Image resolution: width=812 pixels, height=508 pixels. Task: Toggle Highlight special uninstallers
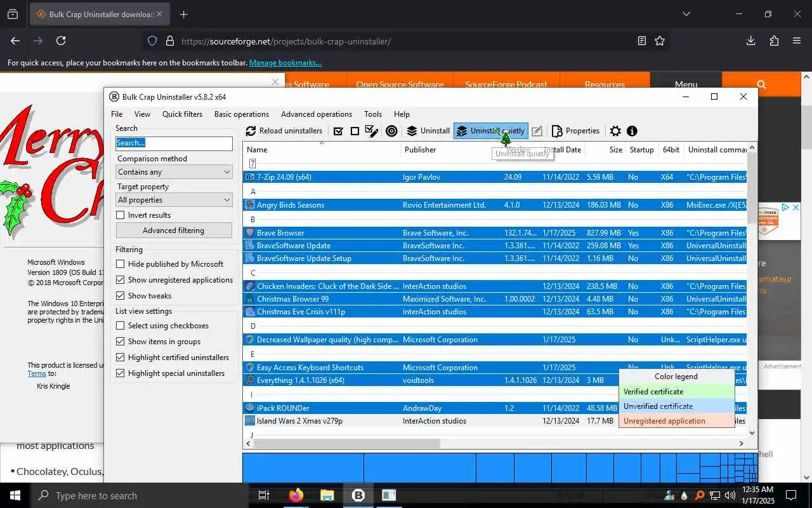click(121, 373)
